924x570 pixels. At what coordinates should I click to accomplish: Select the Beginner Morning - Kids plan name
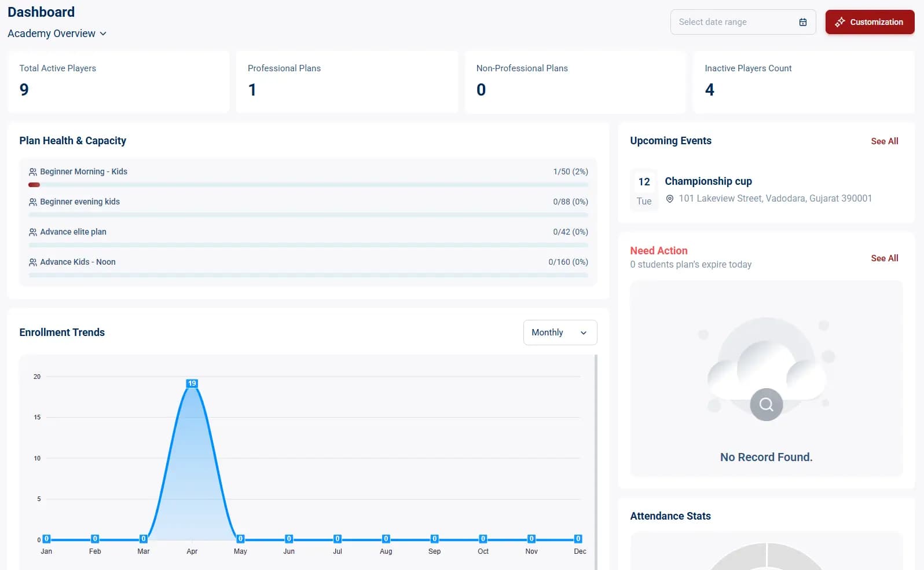click(84, 172)
